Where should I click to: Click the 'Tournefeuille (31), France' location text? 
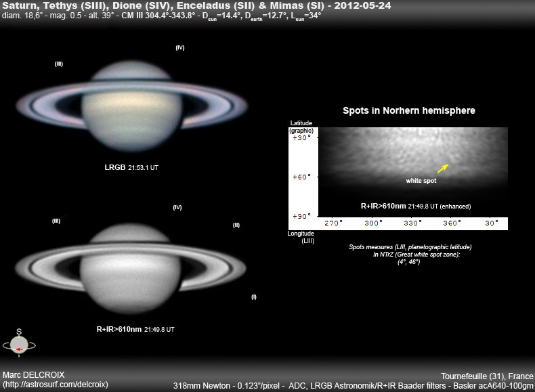487,376
